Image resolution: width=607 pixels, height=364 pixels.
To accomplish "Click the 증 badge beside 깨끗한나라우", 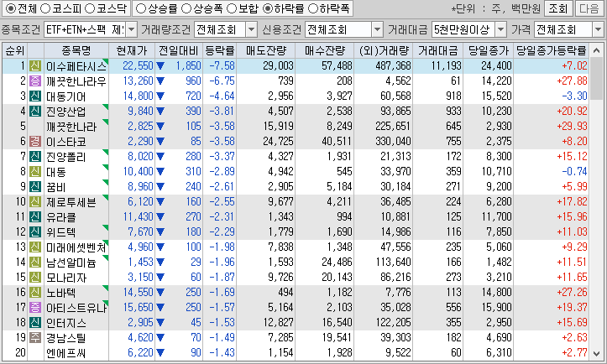I will tap(35, 81).
